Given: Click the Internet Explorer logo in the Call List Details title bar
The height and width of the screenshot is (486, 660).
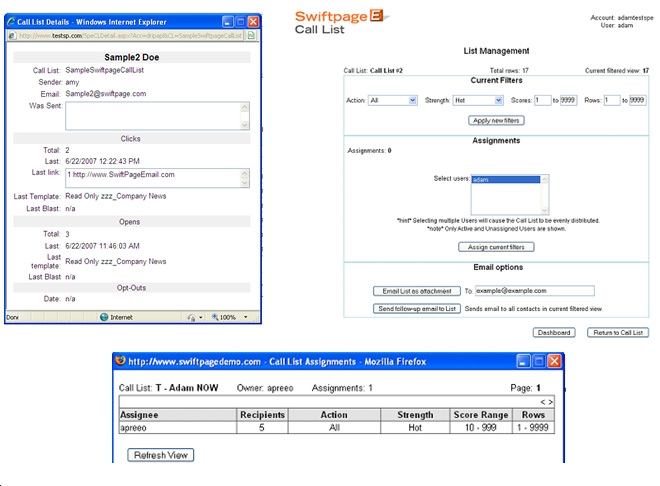Looking at the screenshot, I should coord(11,21).
